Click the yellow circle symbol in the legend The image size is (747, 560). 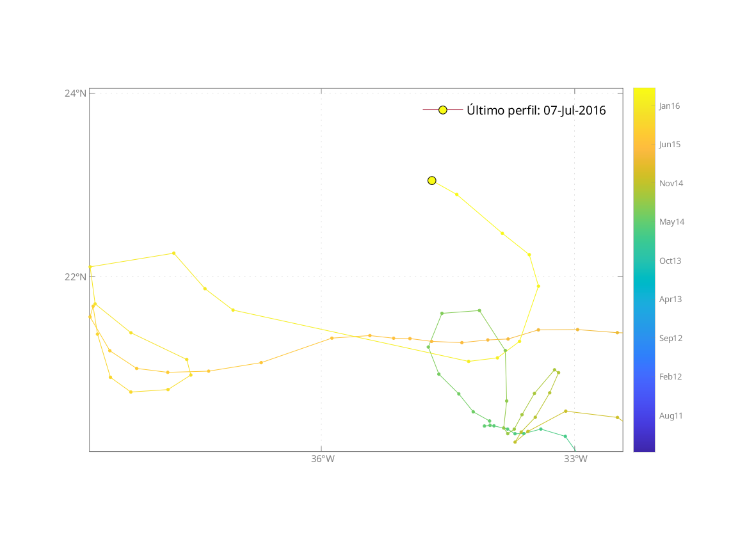pos(442,110)
